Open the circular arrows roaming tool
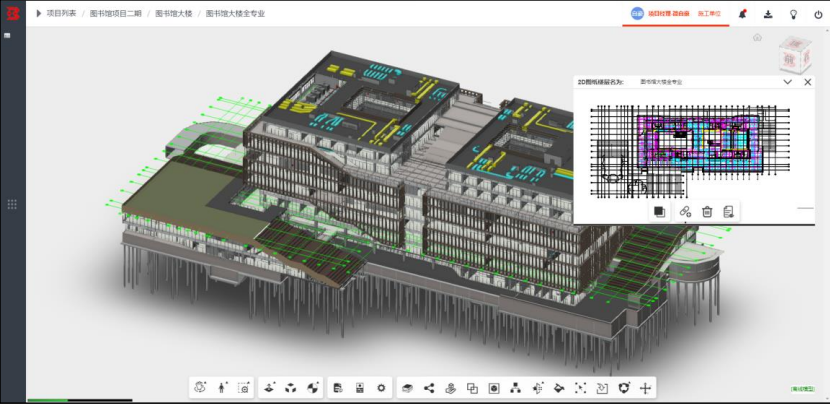Screen dimensions: 830x404 624,388
